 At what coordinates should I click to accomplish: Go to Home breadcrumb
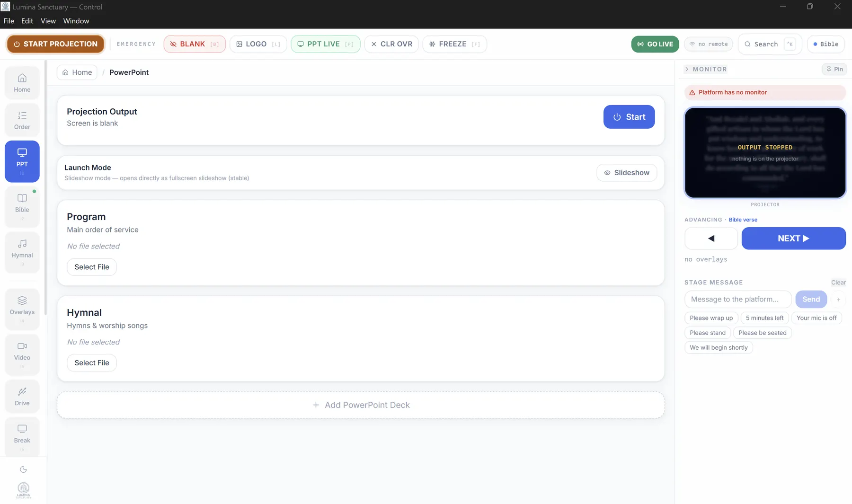pos(77,72)
